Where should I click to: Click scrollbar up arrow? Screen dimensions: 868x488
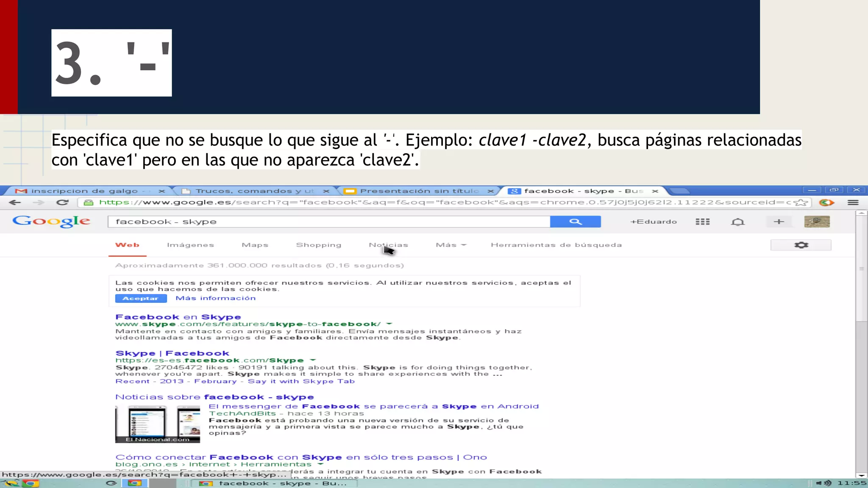click(861, 213)
